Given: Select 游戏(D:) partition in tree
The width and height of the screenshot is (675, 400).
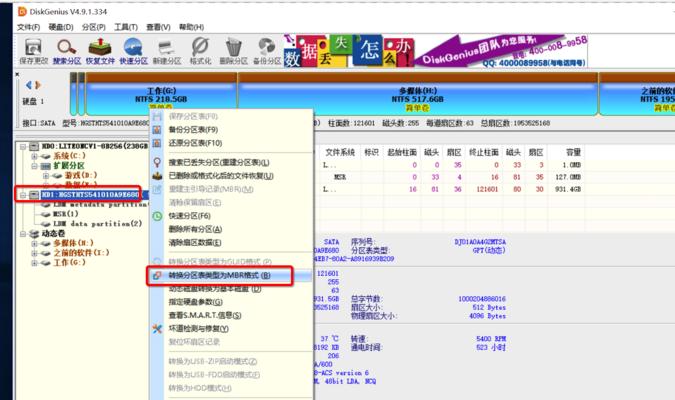Looking at the screenshot, I should click(81, 175).
